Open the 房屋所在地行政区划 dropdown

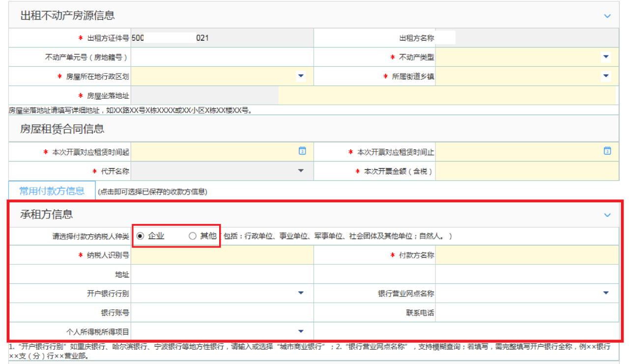[300, 76]
